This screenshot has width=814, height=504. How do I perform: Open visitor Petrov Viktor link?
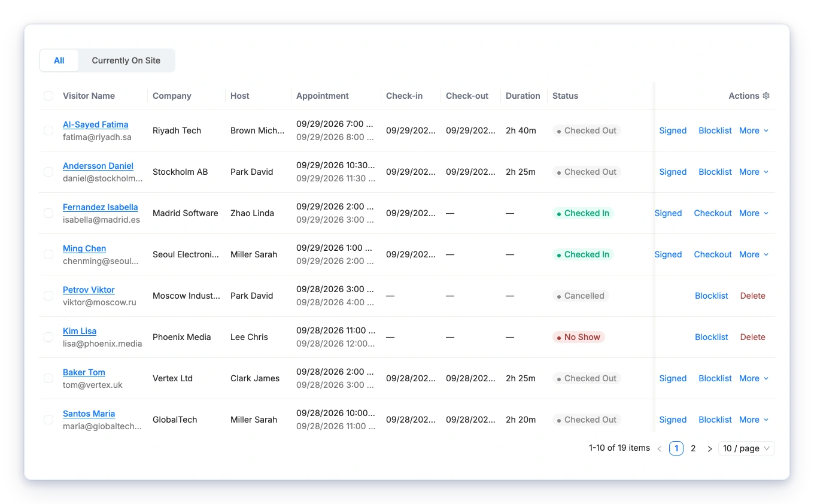click(89, 290)
